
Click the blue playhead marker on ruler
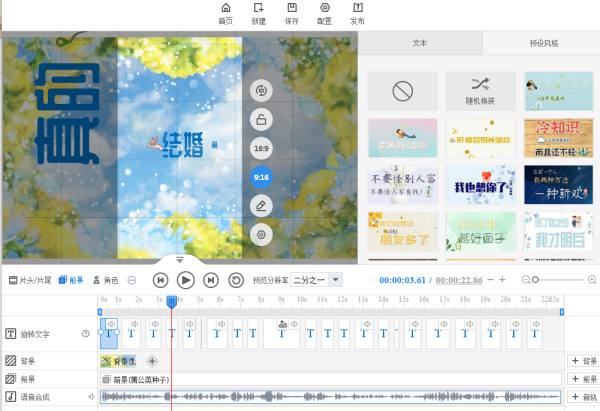pos(171,302)
